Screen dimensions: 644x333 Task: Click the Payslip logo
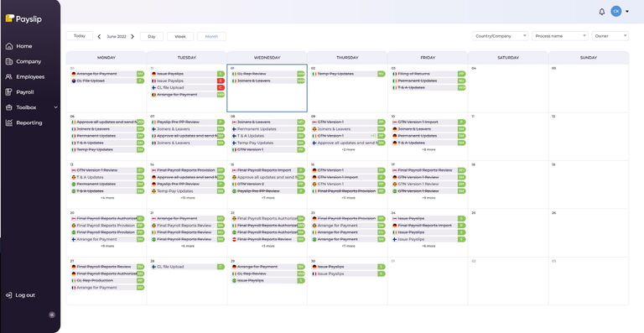point(23,19)
